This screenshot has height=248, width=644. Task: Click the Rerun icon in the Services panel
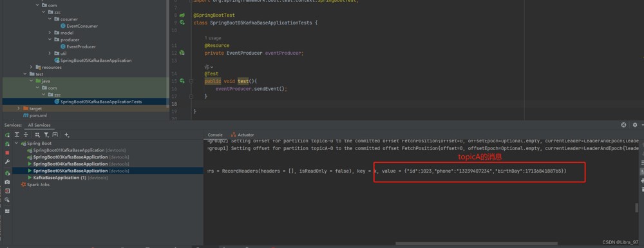(7, 135)
